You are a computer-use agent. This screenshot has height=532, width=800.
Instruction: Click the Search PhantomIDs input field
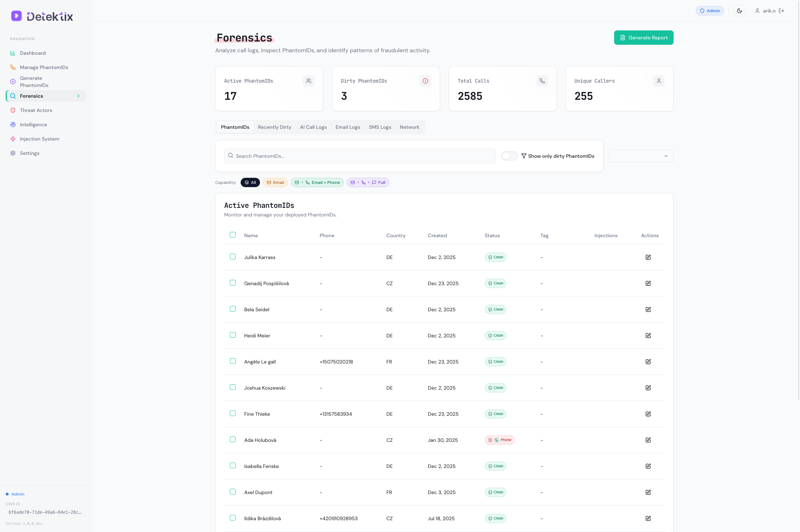(360, 156)
